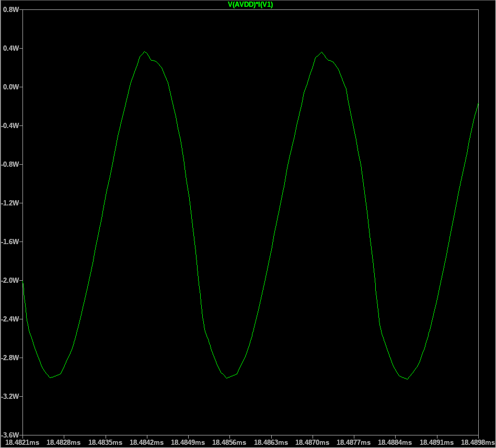This screenshot has height=448, width=496.
Task: Click the 18.4884ms time axis label
Action: [x=395, y=442]
